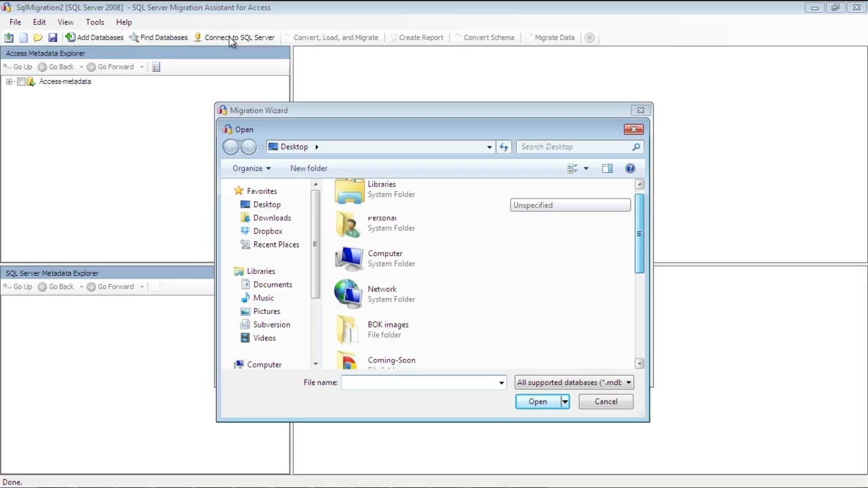Click Go Forward in SQL Server Metadata Explorer

tap(111, 287)
